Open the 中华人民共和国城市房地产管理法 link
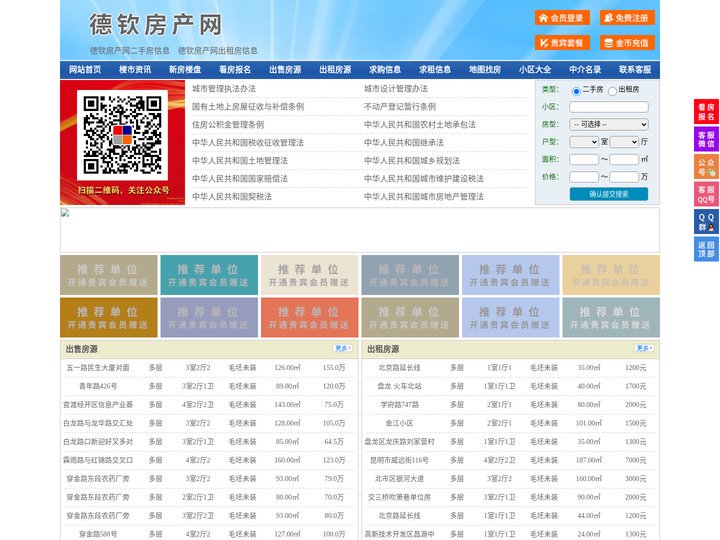 [424, 197]
